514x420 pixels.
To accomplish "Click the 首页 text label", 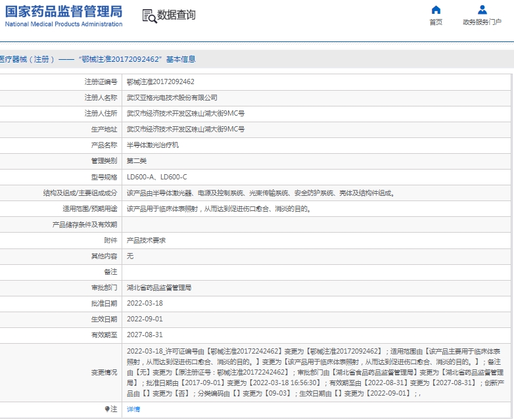I will click(x=436, y=22).
